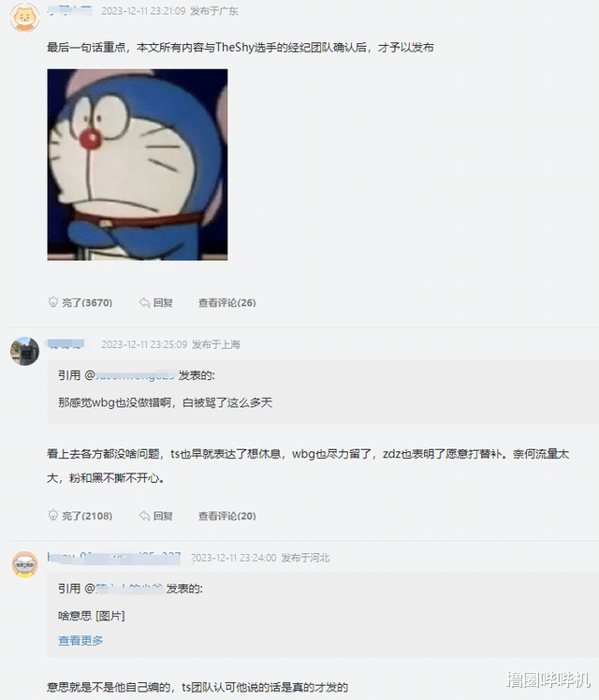Expand 查看评论(26) replies
The height and width of the screenshot is (700, 599).
pyautogui.click(x=227, y=302)
